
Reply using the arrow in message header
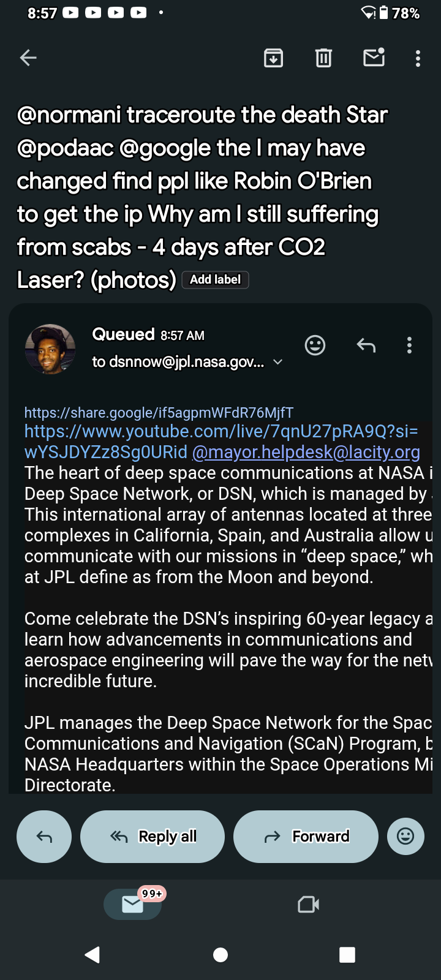pyautogui.click(x=366, y=345)
